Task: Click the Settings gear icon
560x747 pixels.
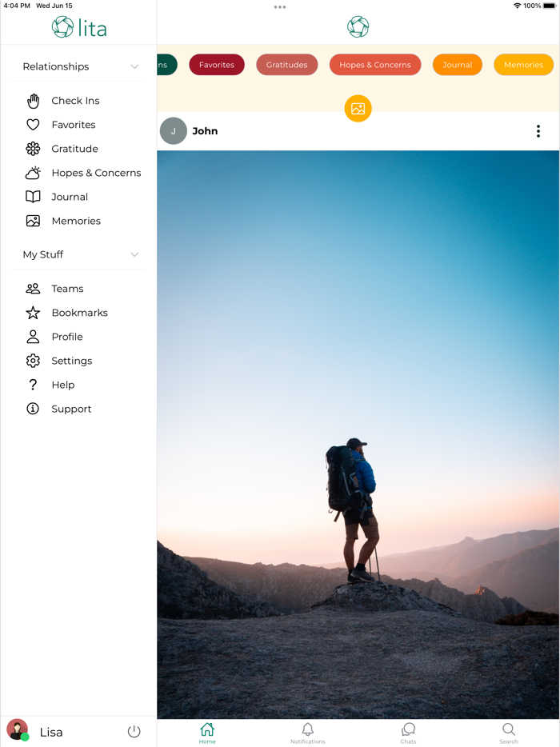Action: [x=33, y=361]
